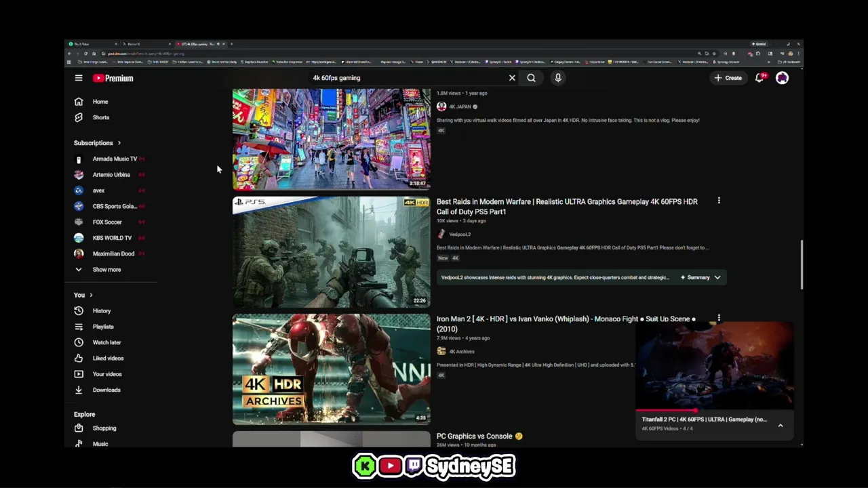This screenshot has width=868, height=488.
Task: Open Artemio Urbina channel
Action: coord(111,175)
